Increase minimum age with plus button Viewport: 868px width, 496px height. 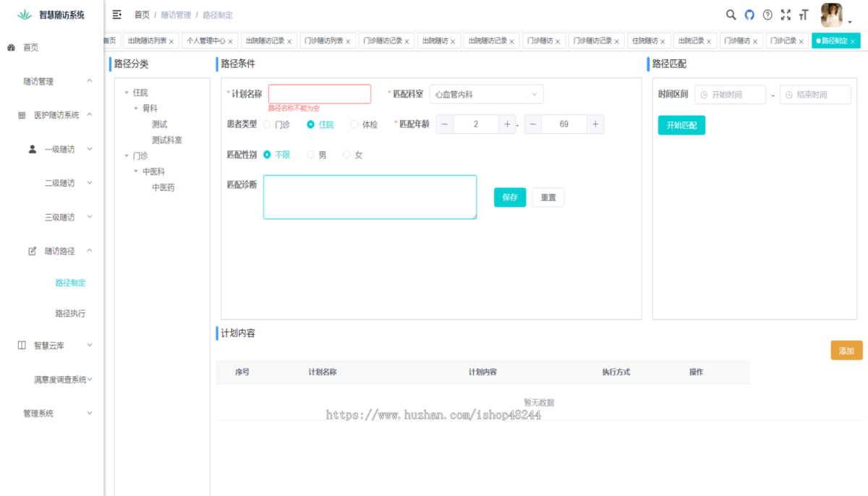point(506,124)
